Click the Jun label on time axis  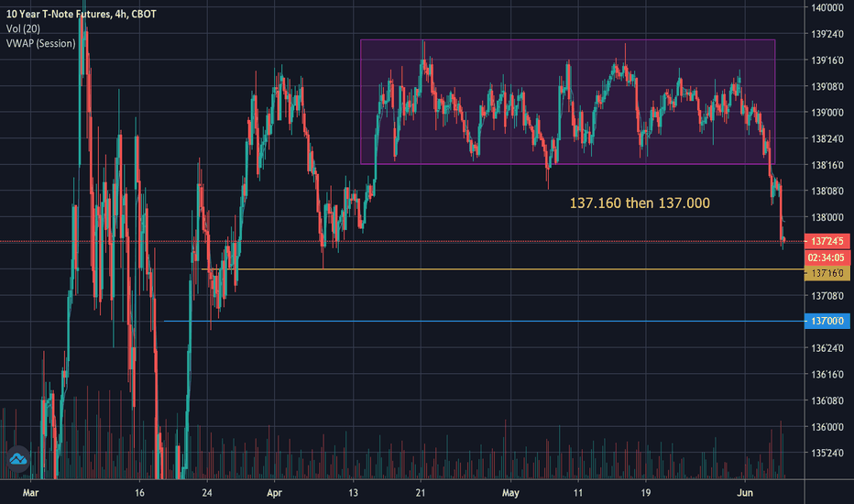point(745,493)
